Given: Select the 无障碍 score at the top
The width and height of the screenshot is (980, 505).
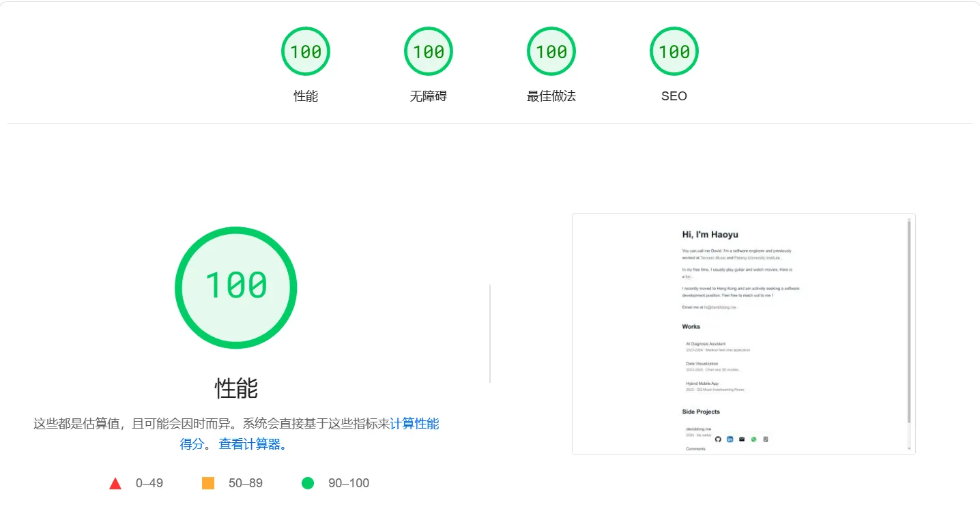Looking at the screenshot, I should pos(428,50).
